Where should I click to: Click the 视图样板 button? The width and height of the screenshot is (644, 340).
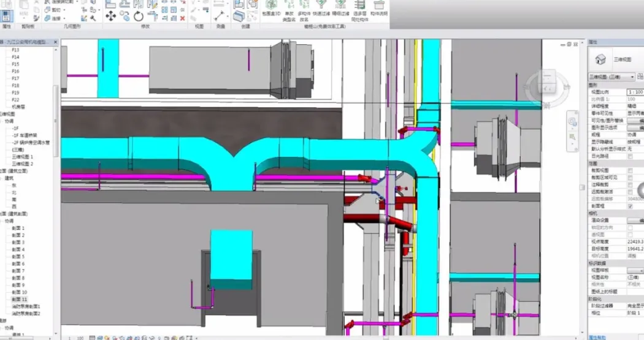[635, 270]
